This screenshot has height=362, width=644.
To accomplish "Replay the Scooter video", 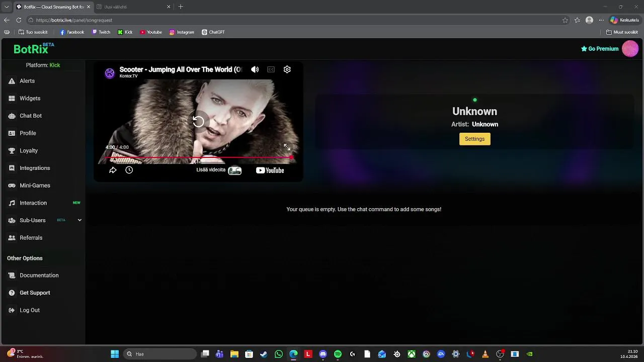I will click(198, 121).
